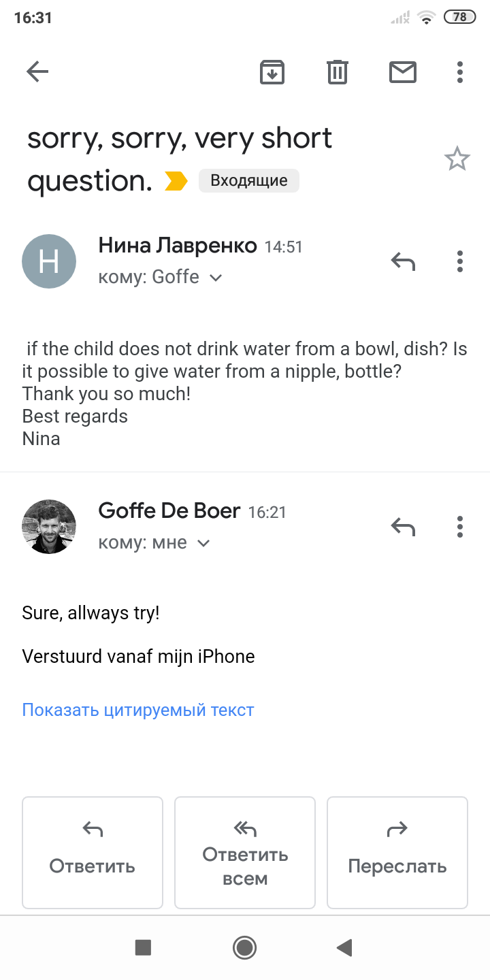Star this email conversation
The width and height of the screenshot is (490, 980).
point(457,159)
